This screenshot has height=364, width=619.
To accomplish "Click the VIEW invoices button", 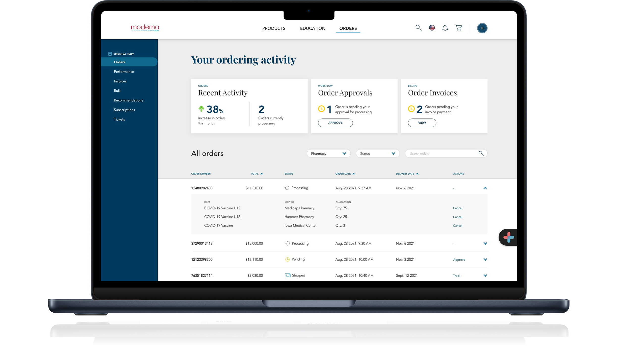I will [422, 123].
